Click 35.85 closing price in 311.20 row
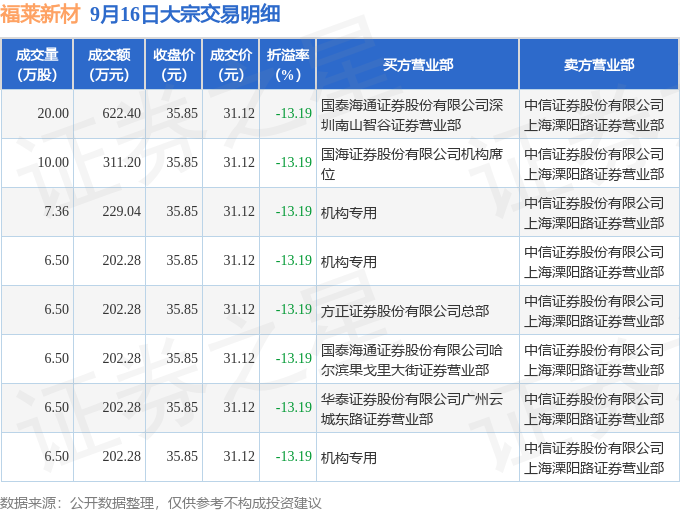This screenshot has height=512, width=680. 182,163
